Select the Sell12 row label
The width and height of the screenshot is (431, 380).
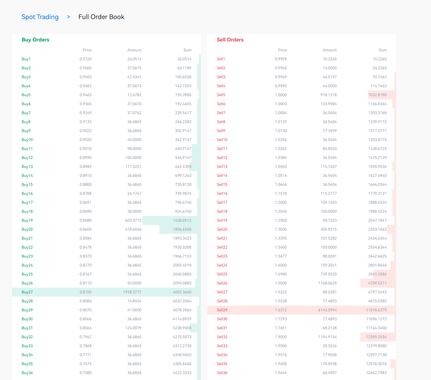(222, 158)
